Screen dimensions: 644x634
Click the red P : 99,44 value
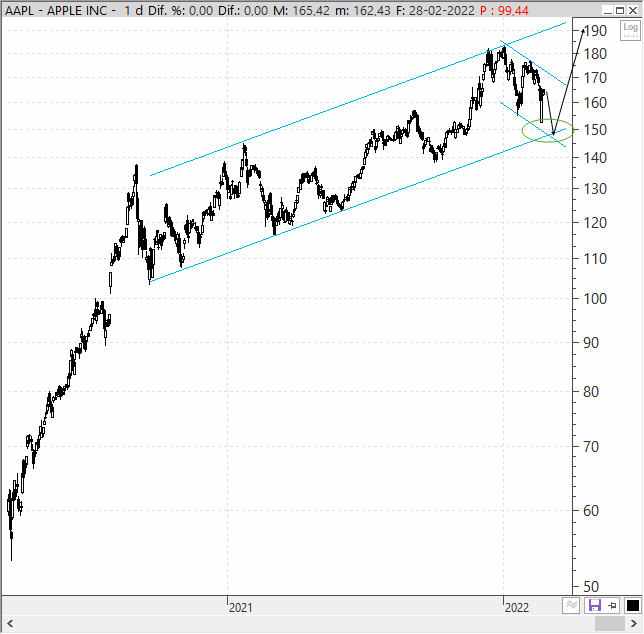[x=504, y=10]
